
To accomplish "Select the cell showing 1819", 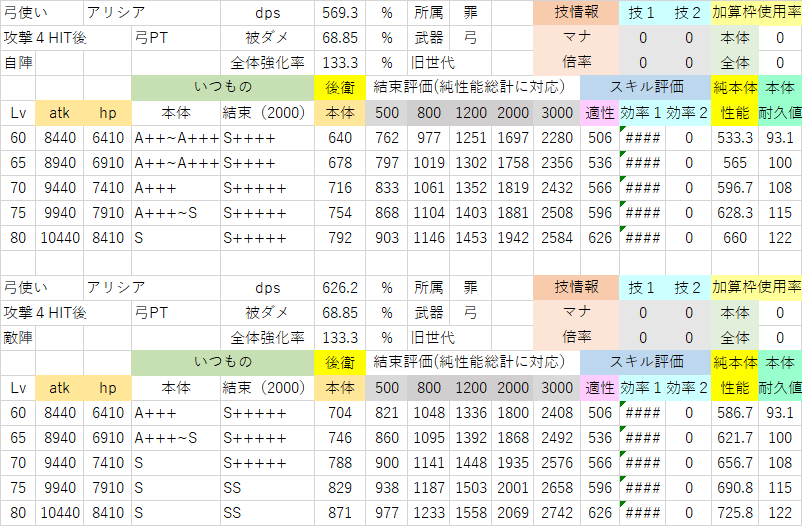I will click(513, 188).
